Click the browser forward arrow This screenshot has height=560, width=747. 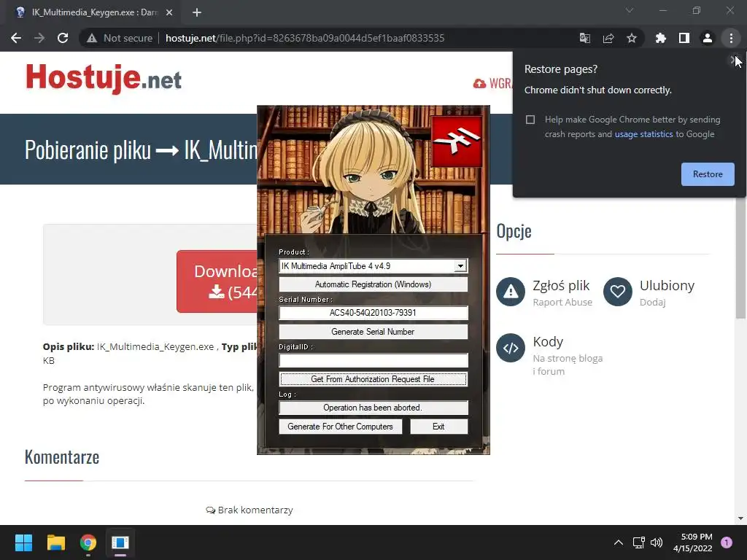pos(39,38)
